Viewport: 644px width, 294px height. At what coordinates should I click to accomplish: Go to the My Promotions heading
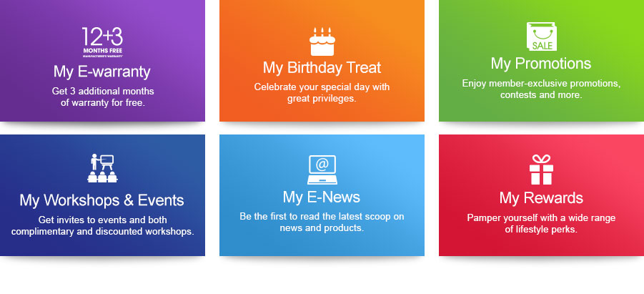pos(541,64)
